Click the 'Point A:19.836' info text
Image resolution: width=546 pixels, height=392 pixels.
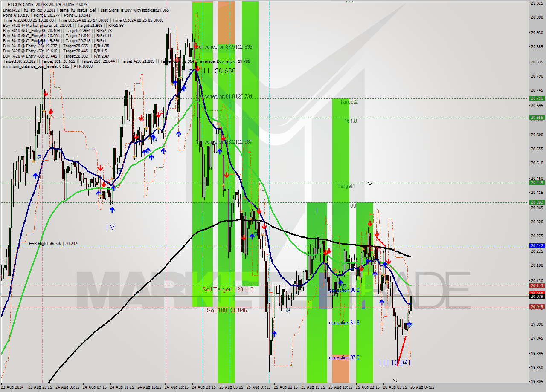click(17, 15)
